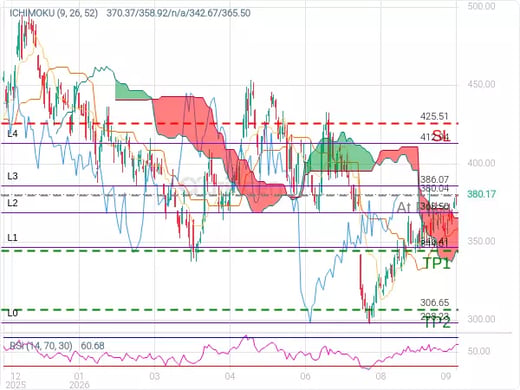The width and height of the screenshot is (520, 390).
Task: Click the 01 2026 date axis label
Action: [x=79, y=380]
